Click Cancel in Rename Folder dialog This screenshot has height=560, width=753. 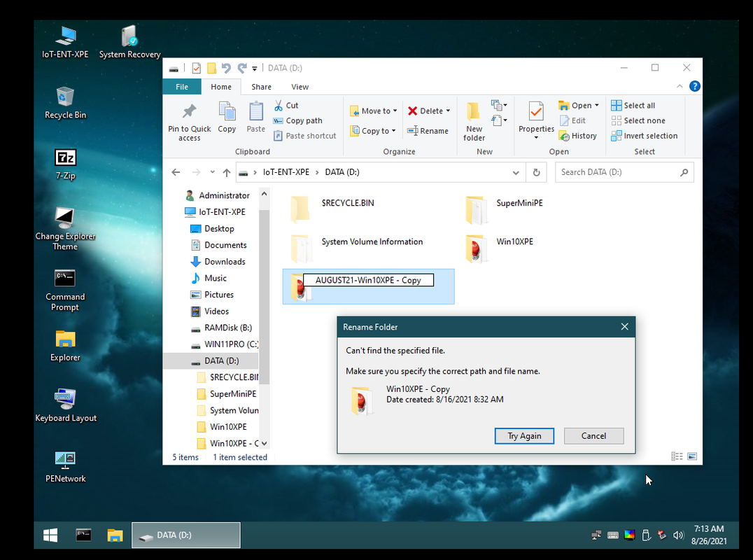click(593, 436)
